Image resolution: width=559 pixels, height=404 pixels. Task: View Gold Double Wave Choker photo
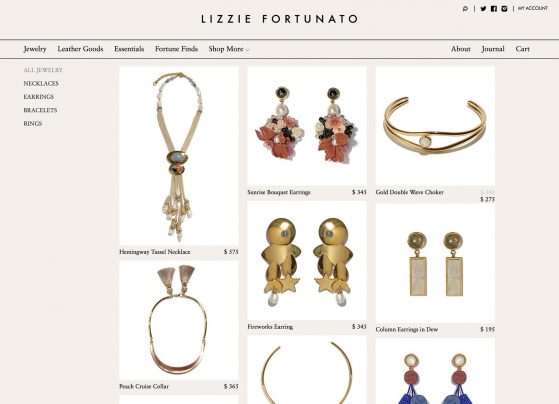pos(435,126)
